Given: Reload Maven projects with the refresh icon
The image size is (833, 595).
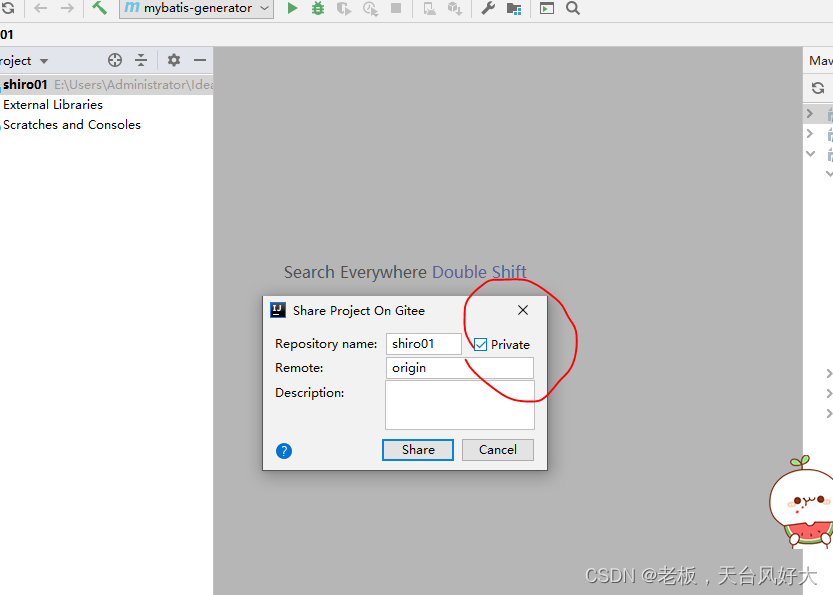Looking at the screenshot, I should (818, 88).
